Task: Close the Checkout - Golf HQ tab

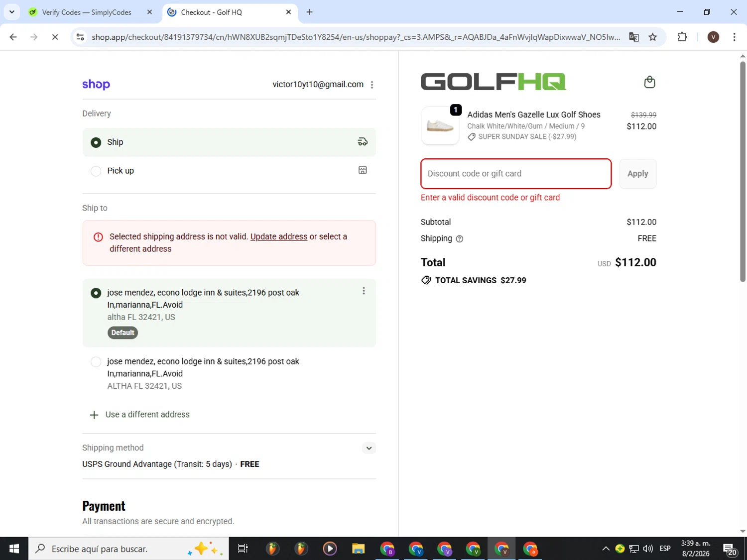Action: [x=288, y=12]
